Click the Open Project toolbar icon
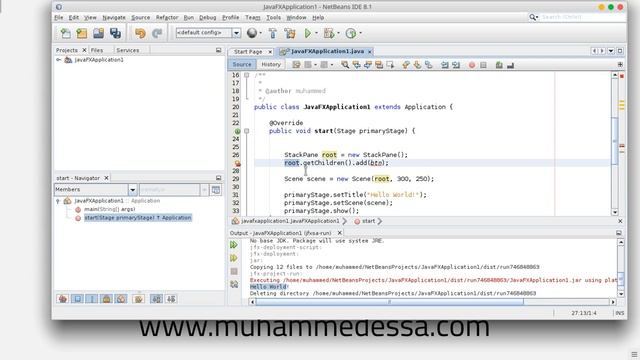The height and width of the screenshot is (360, 640). 98,33
